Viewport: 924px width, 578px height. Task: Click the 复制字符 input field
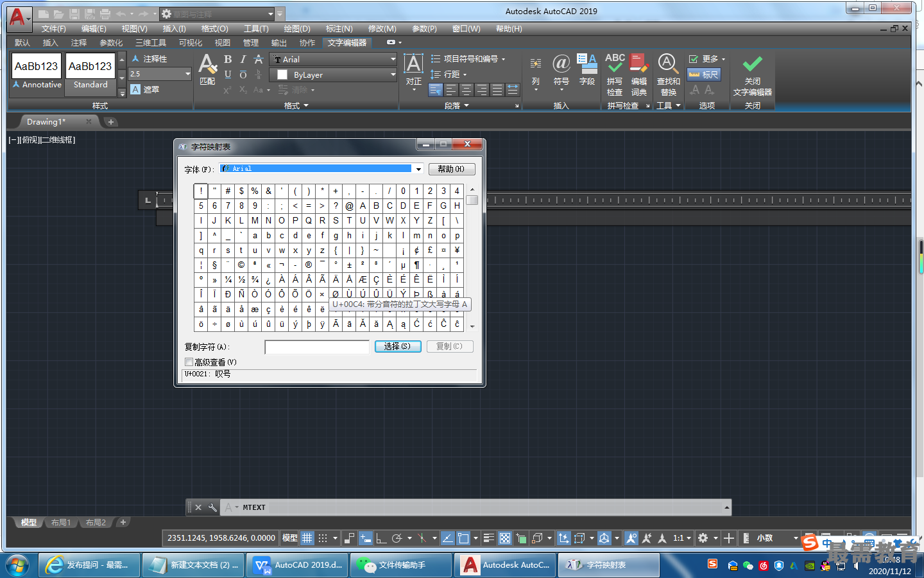(x=317, y=347)
